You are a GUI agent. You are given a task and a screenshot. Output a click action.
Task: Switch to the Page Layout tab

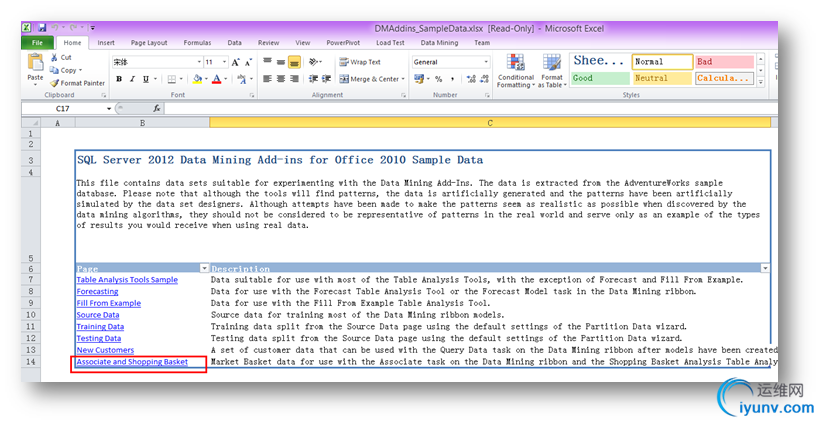click(x=149, y=43)
